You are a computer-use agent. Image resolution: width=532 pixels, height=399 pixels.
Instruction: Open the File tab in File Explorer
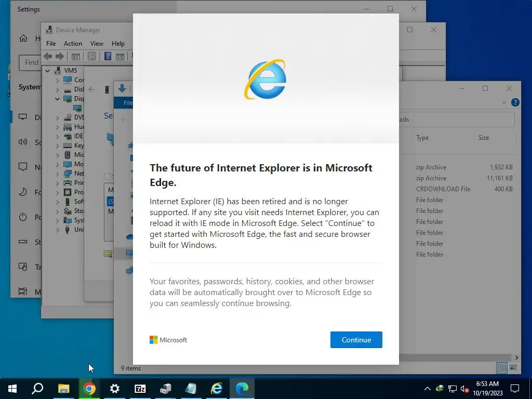point(124,103)
